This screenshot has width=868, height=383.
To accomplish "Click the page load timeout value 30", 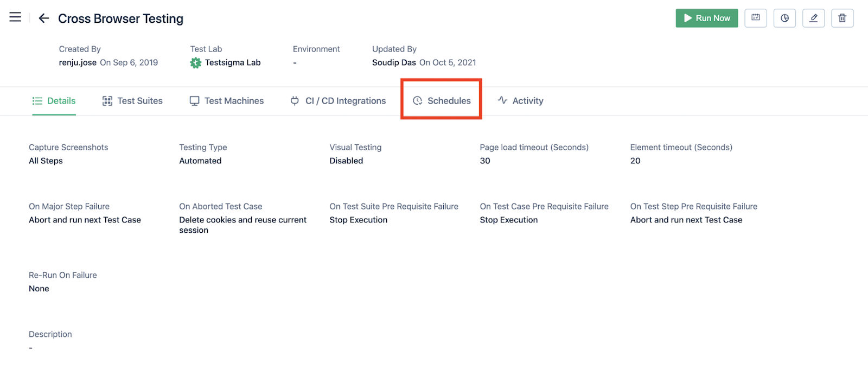I will pyautogui.click(x=485, y=161).
